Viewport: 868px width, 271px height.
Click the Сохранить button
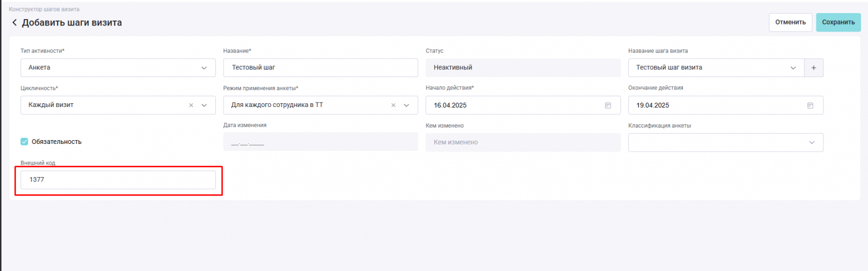click(x=838, y=22)
